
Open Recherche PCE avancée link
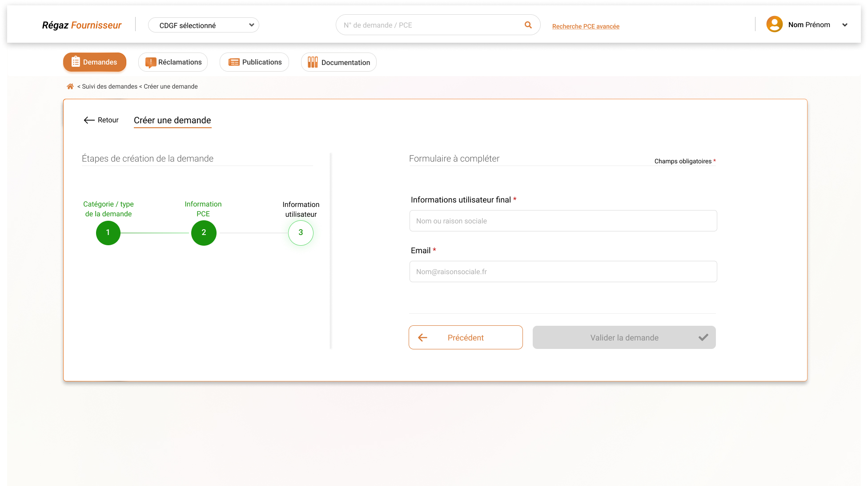pos(586,26)
